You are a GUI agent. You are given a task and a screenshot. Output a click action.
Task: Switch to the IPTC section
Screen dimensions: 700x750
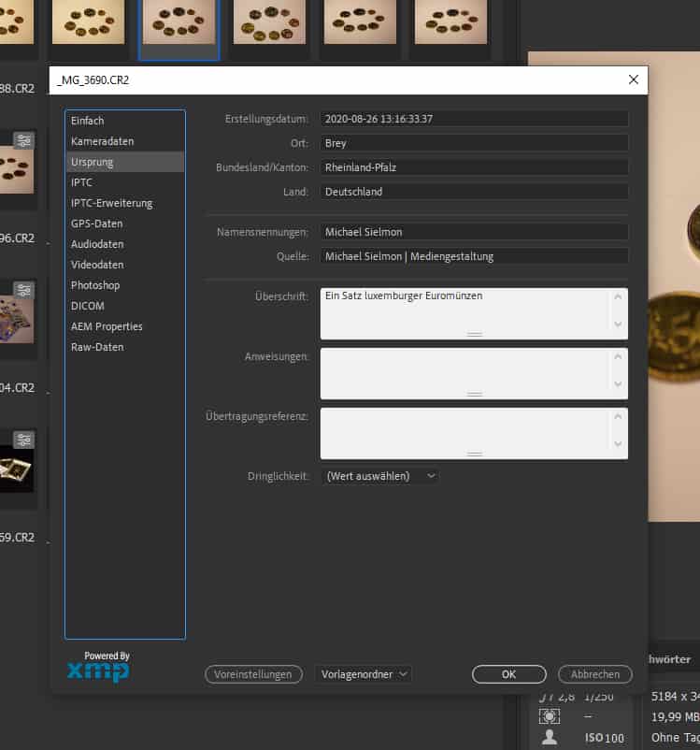point(124,182)
